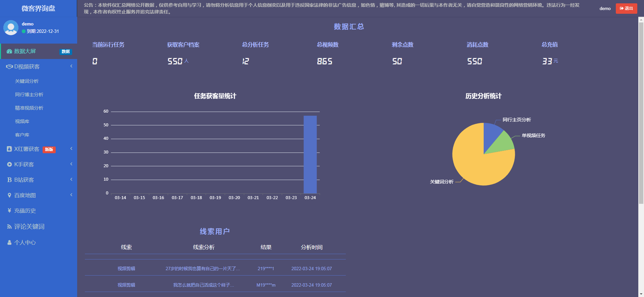Click the 新版 badge on X红薯获客
Viewport: 644px width, 297px height.
click(49, 150)
